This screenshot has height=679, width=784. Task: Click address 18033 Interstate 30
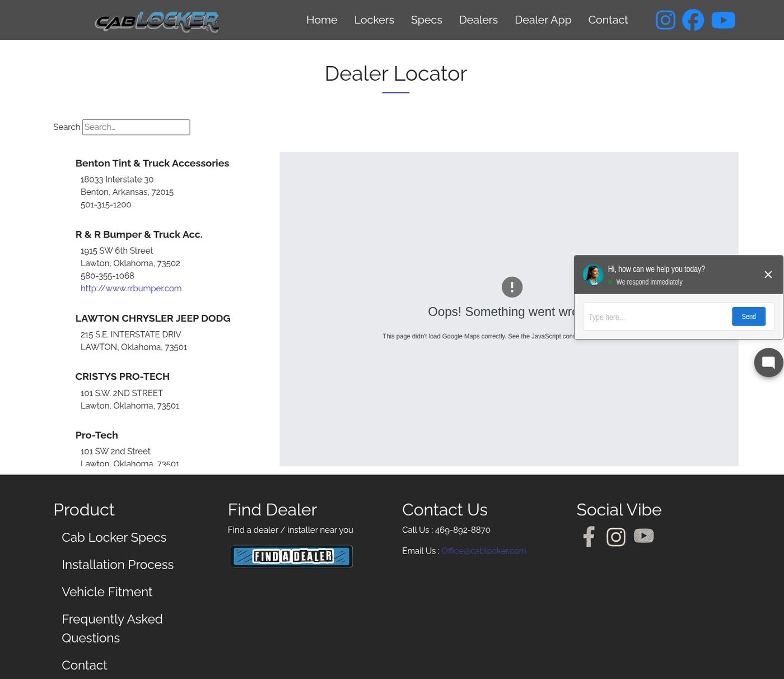point(117,179)
